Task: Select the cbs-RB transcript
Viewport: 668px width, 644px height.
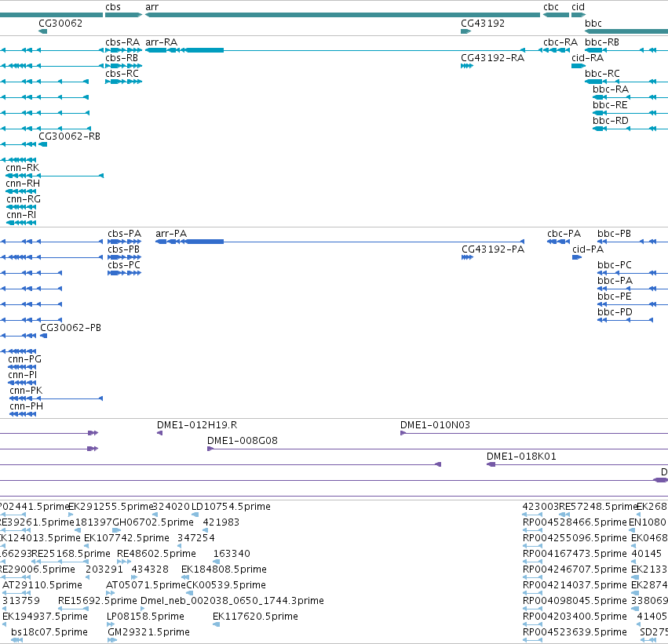Action: pyautogui.click(x=123, y=66)
